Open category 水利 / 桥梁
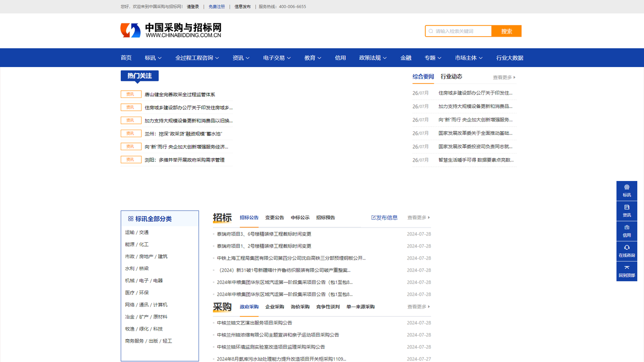Viewport: 644px width, 362px height. click(137, 269)
